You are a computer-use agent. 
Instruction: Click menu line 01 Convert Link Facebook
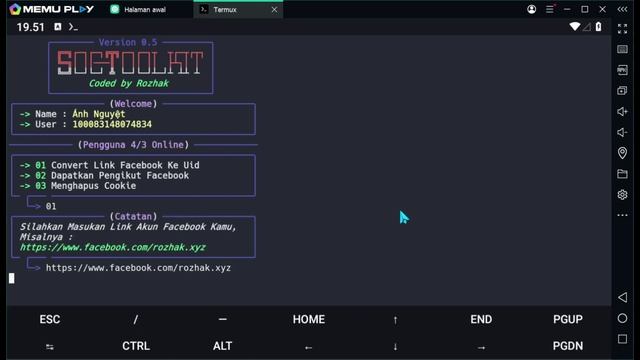point(109,165)
